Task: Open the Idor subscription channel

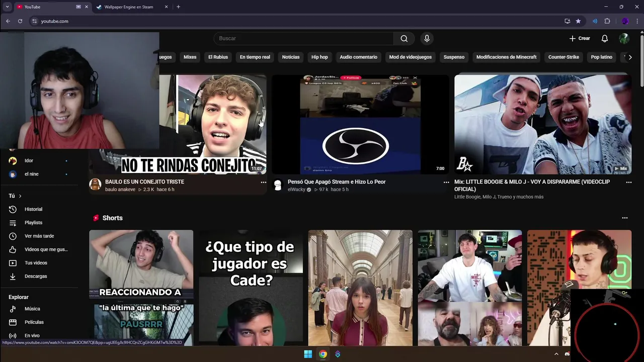Action: (x=29, y=161)
